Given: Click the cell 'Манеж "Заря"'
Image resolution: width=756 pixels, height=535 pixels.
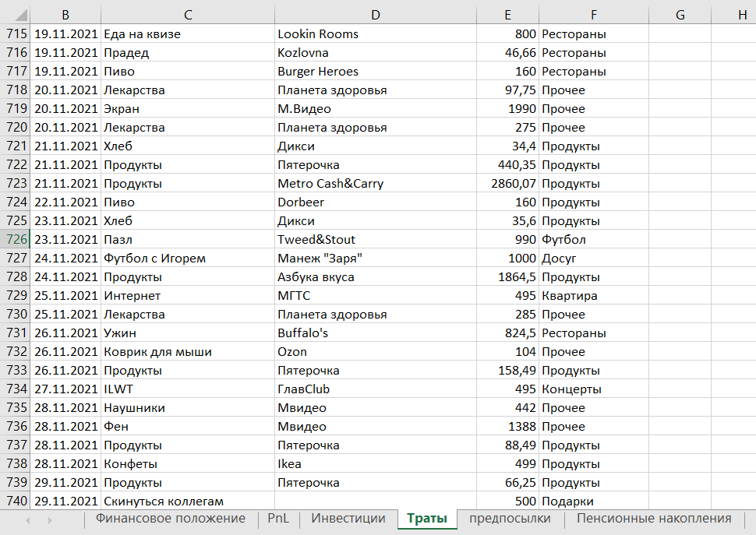Looking at the screenshot, I should (376, 258).
